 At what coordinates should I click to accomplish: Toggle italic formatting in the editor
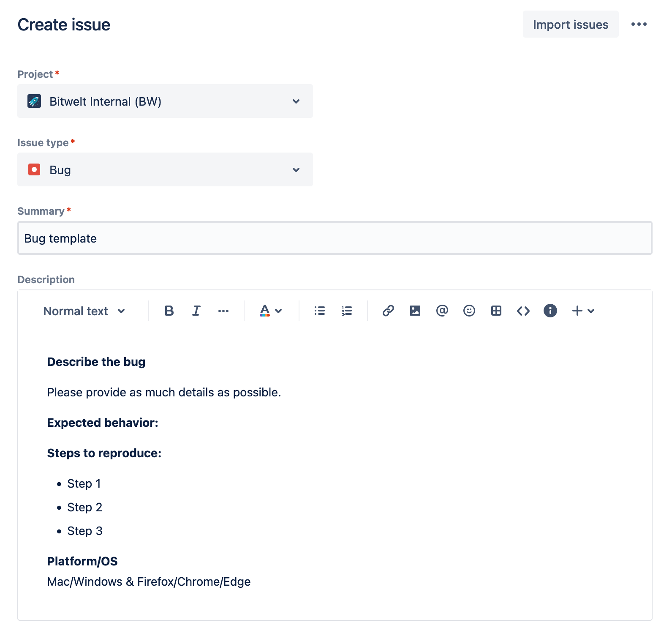point(196,311)
